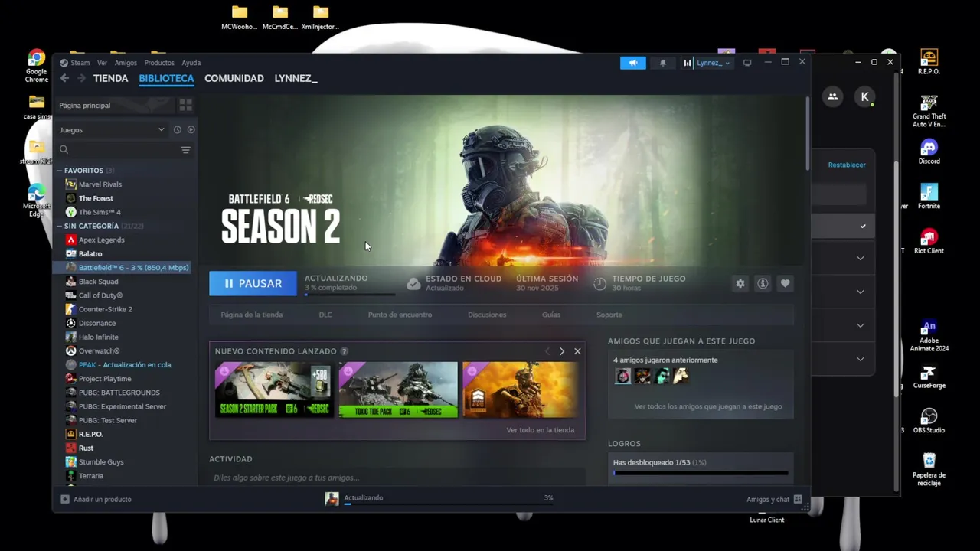Open the COMUNIDAD tab

234,78
